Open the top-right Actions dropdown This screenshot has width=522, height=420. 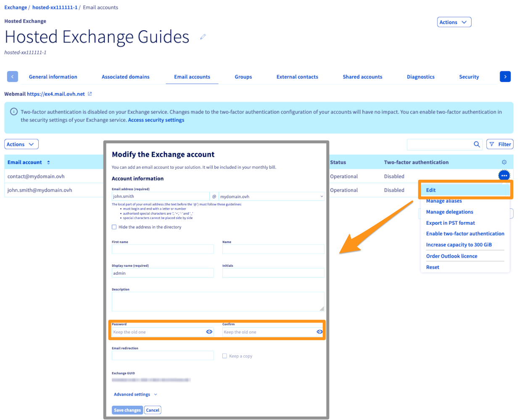(454, 22)
